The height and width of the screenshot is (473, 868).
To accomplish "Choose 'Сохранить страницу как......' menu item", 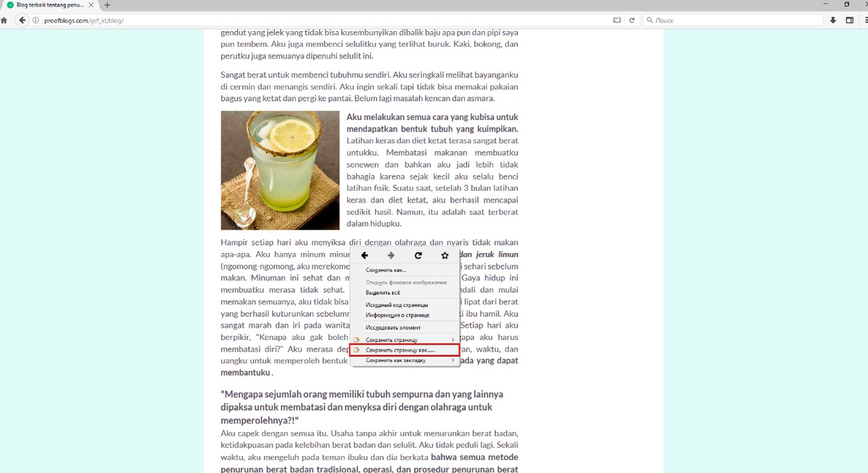I will [405, 350].
